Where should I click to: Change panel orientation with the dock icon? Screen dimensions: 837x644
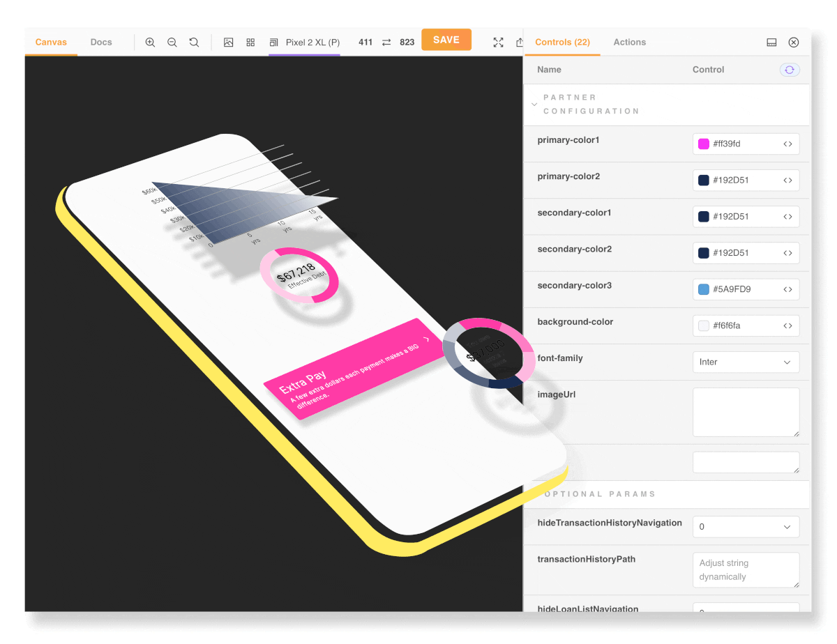[x=771, y=43]
